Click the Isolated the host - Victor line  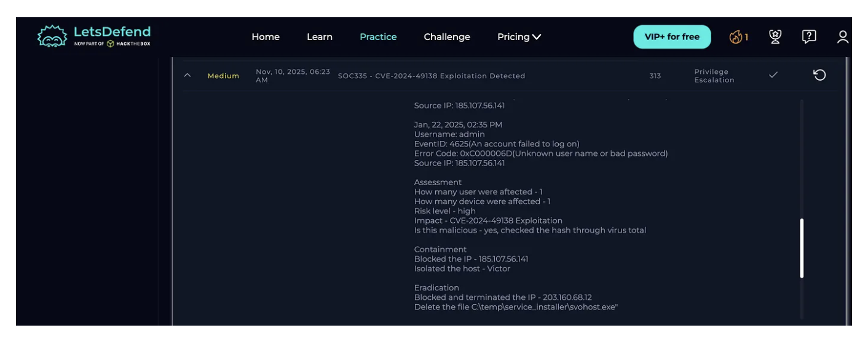[x=462, y=268]
